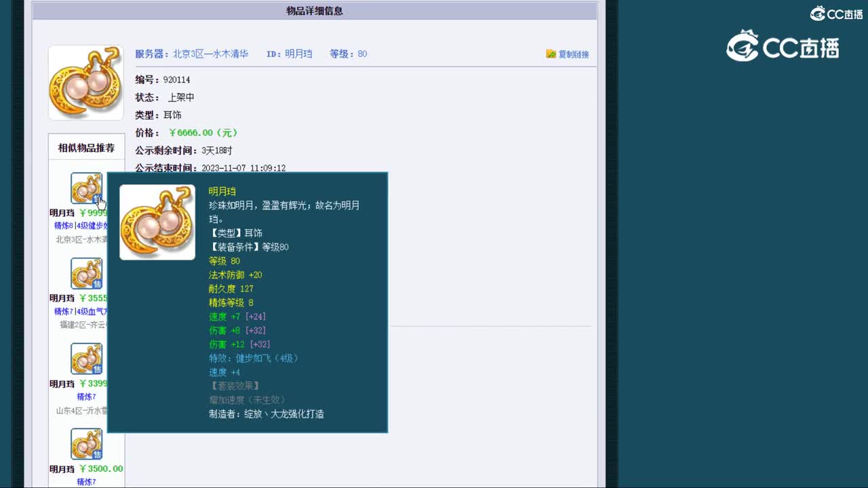This screenshot has height=488, width=868.
Task: Select the main 明月珰 earring item image
Action: (85, 81)
